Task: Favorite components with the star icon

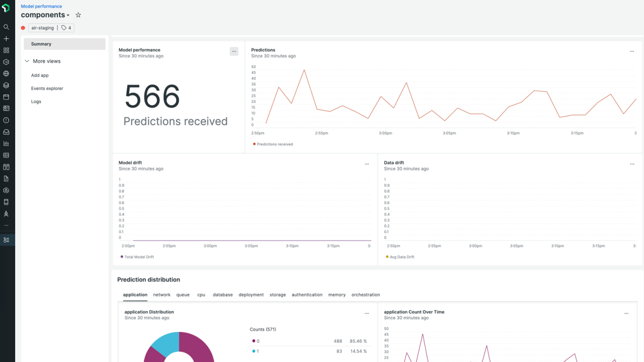Action: click(78, 15)
